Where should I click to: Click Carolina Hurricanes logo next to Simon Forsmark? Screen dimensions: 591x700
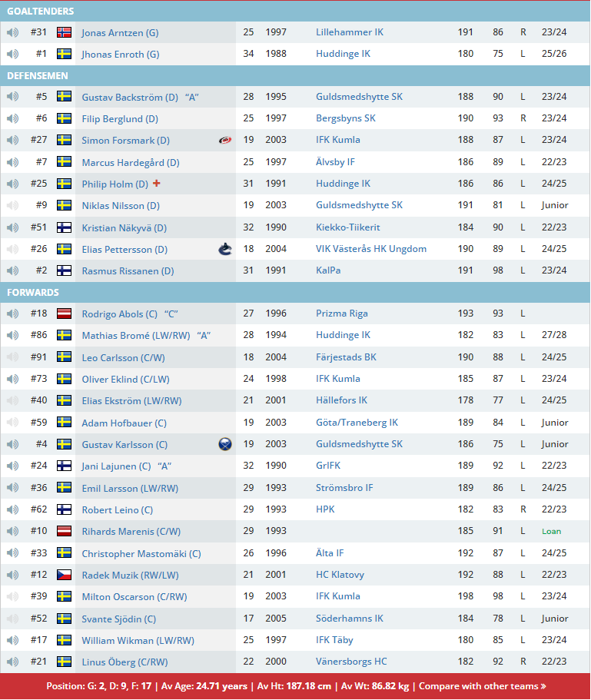(x=225, y=141)
